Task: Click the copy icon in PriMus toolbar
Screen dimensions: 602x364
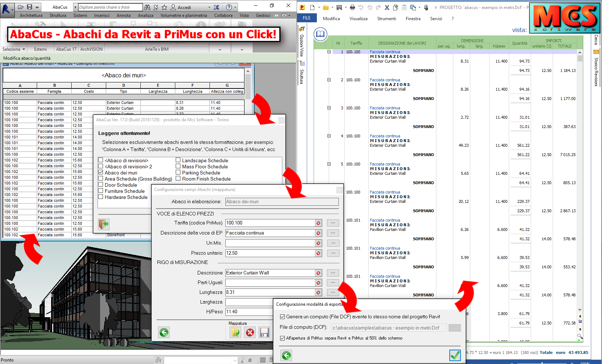Action: pos(395,7)
